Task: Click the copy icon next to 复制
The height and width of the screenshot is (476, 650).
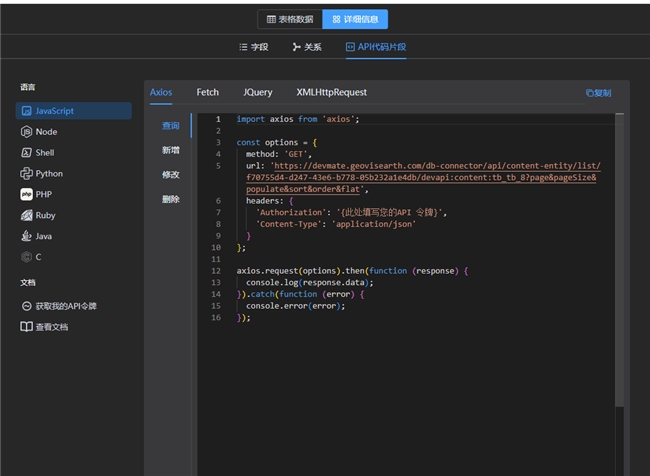Action: (x=589, y=93)
